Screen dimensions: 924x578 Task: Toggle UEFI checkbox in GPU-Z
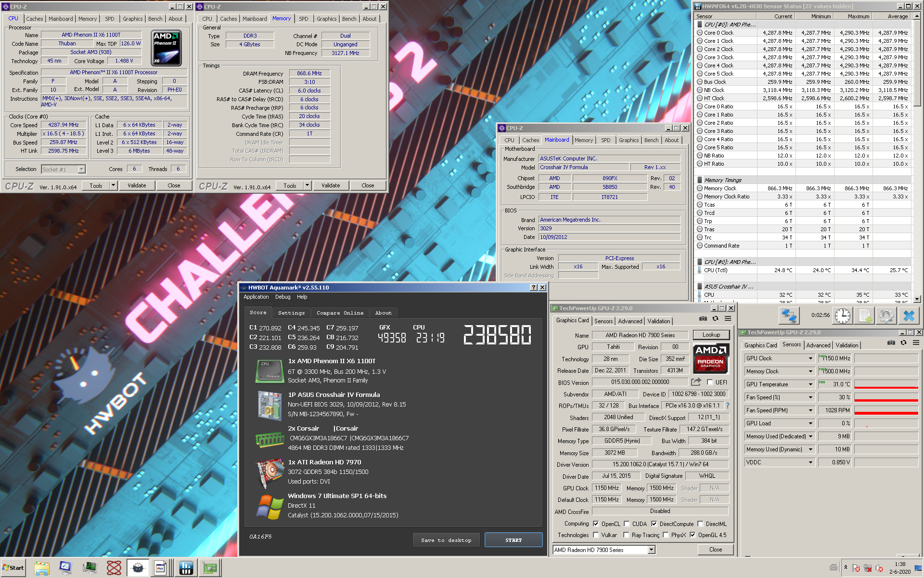[x=710, y=382]
